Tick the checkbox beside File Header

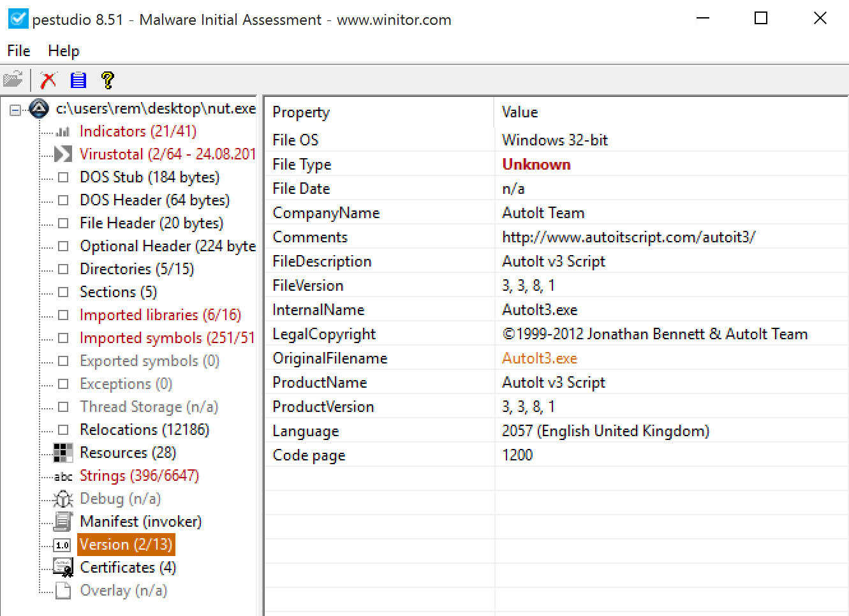click(63, 223)
